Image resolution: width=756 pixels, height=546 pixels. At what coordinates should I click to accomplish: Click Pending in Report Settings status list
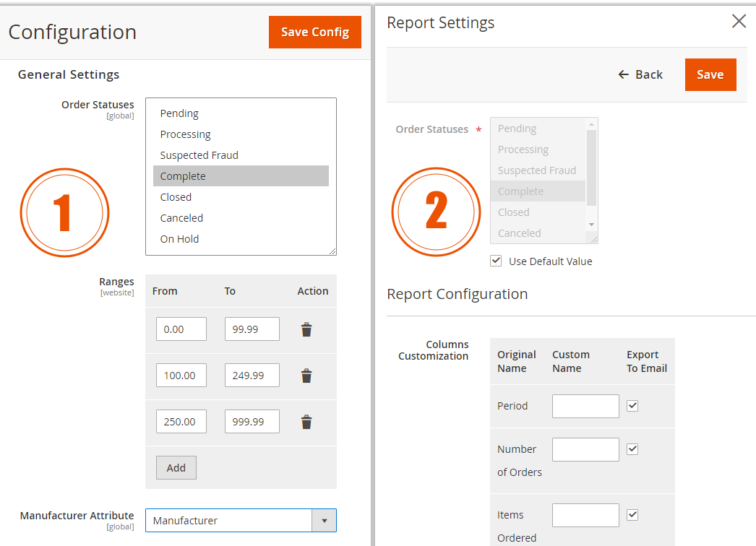pos(538,129)
